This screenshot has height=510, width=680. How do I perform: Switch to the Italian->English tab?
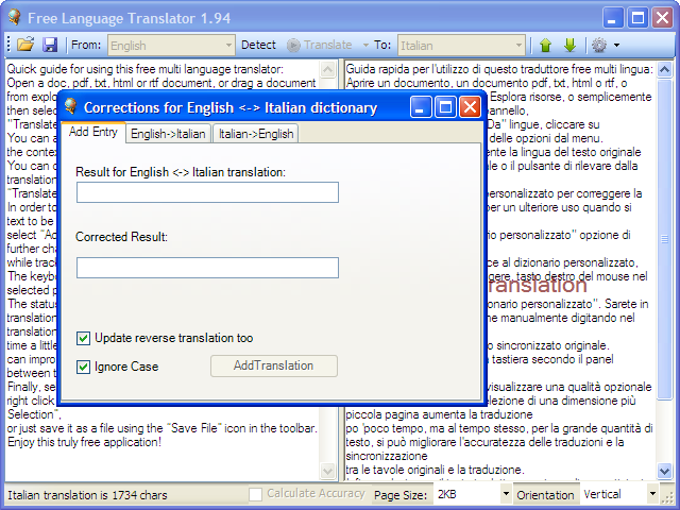256,134
